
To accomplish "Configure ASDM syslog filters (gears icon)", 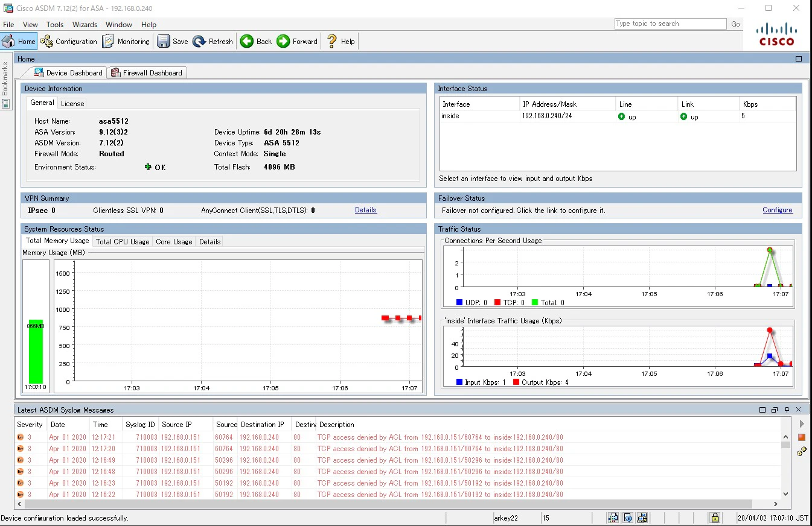I will click(802, 451).
